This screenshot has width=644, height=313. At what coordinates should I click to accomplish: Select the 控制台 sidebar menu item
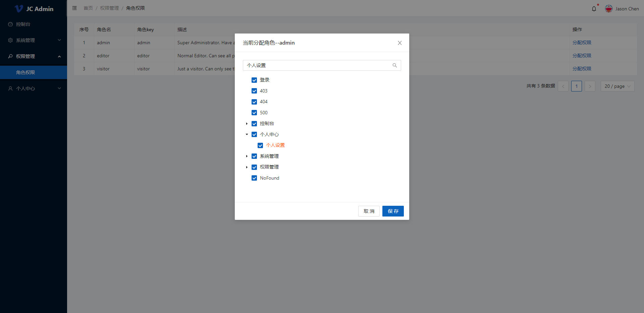[34, 24]
